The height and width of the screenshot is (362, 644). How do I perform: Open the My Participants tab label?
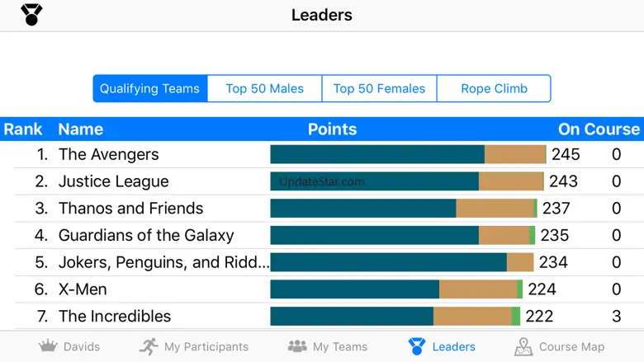[x=206, y=347]
